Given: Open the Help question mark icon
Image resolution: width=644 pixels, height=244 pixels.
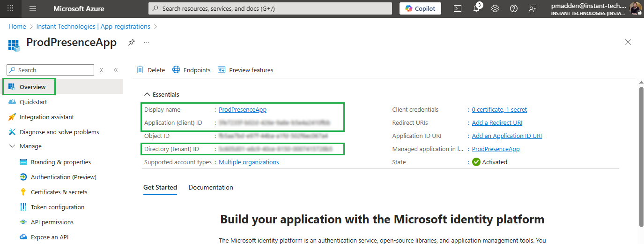Looking at the screenshot, I should (x=514, y=8).
